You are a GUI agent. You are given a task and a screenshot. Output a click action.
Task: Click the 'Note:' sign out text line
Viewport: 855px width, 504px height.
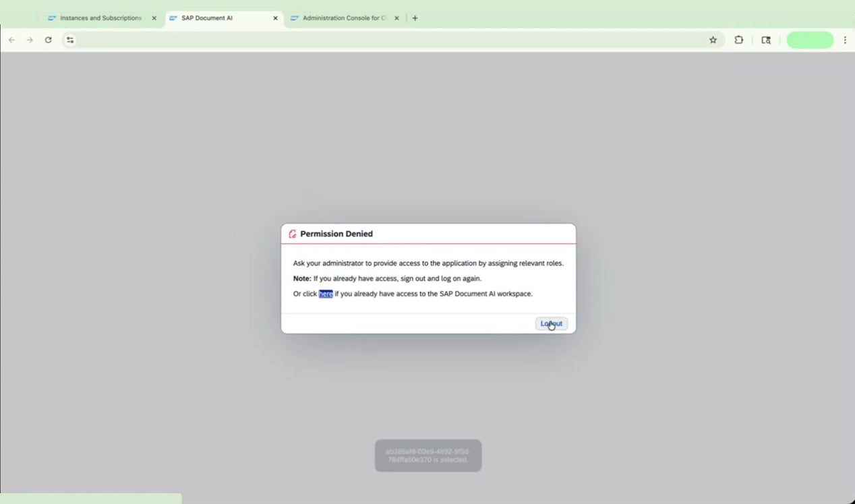coord(387,278)
